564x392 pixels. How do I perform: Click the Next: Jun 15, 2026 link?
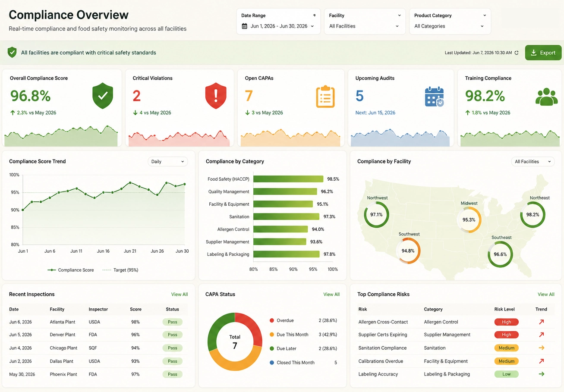pyautogui.click(x=375, y=113)
